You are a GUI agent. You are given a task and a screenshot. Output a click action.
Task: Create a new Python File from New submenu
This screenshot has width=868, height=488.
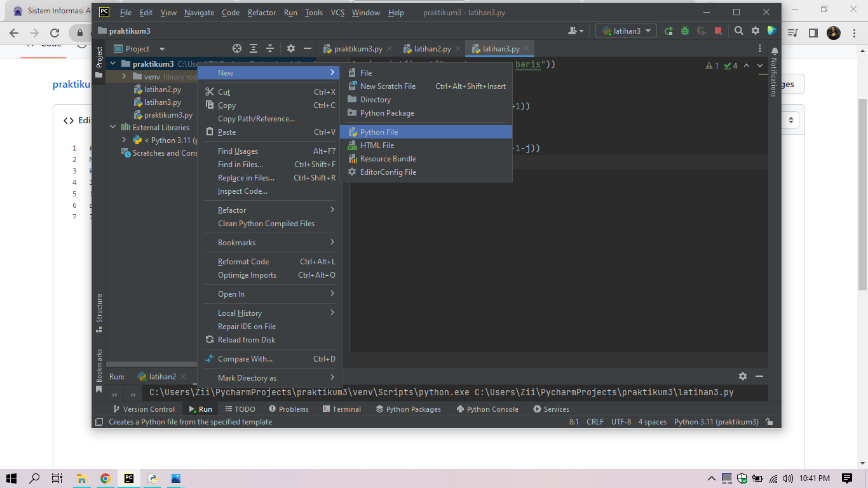click(x=379, y=132)
